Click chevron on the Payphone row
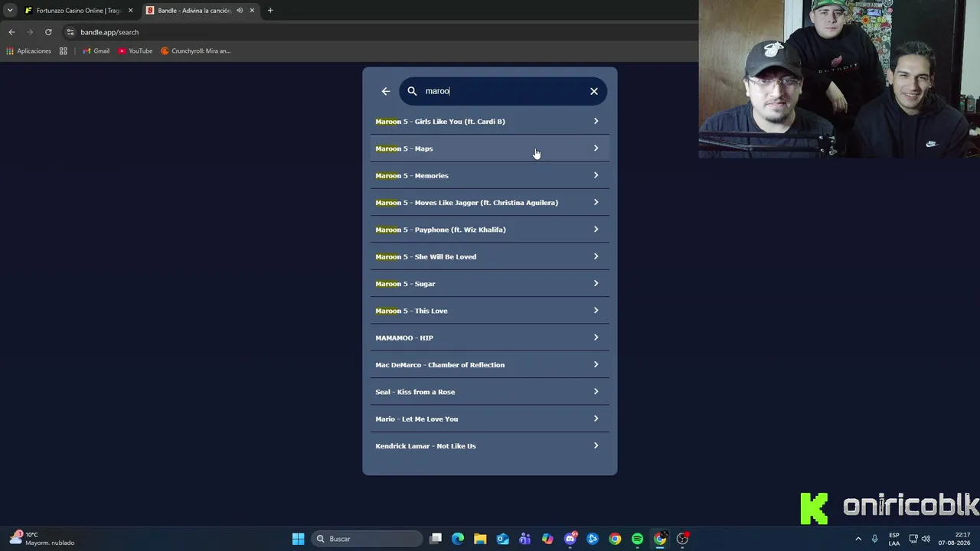 coord(596,230)
